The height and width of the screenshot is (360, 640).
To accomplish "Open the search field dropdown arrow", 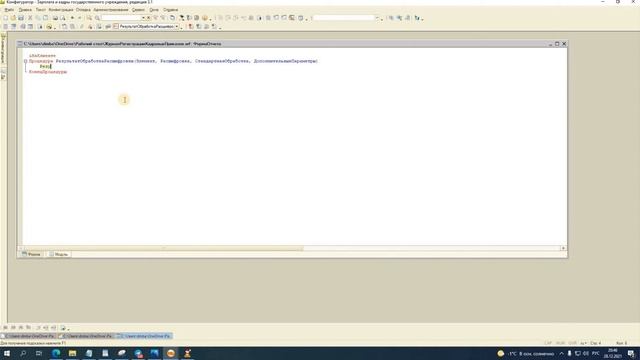I will tap(143, 18).
